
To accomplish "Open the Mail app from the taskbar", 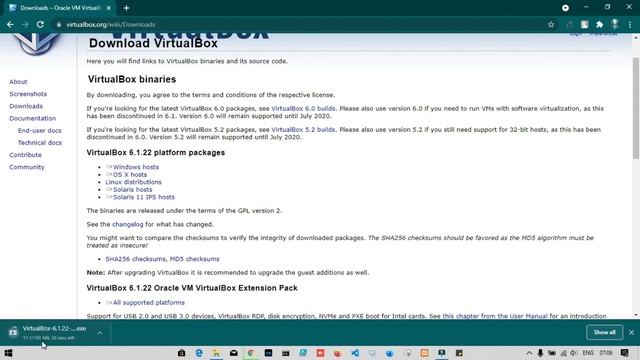I will (234, 353).
